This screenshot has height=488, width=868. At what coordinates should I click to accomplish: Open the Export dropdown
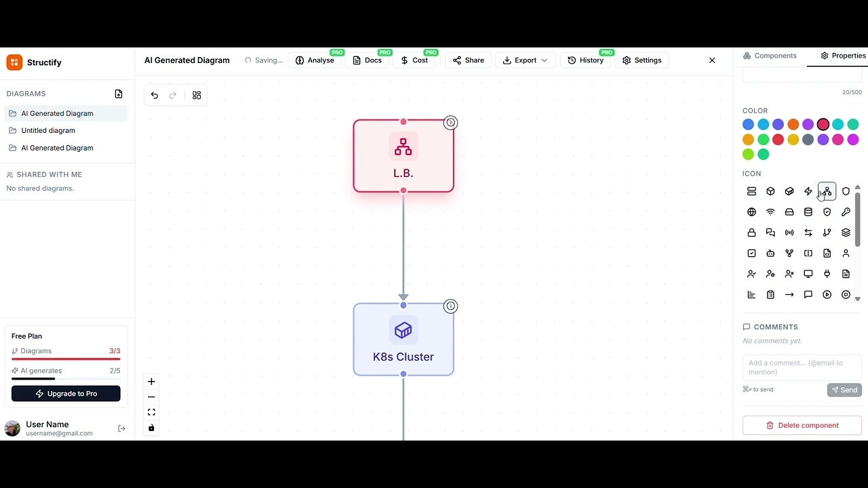(x=525, y=60)
